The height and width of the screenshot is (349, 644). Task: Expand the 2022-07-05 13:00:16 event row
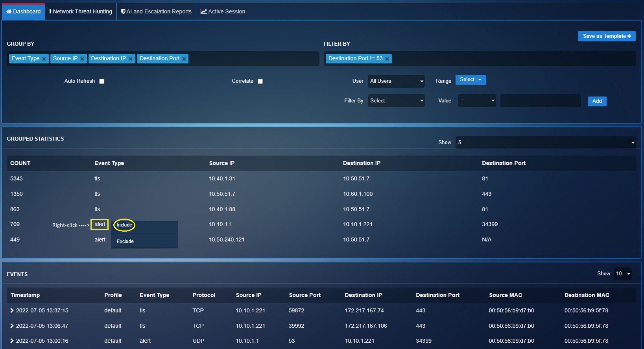pos(12,341)
